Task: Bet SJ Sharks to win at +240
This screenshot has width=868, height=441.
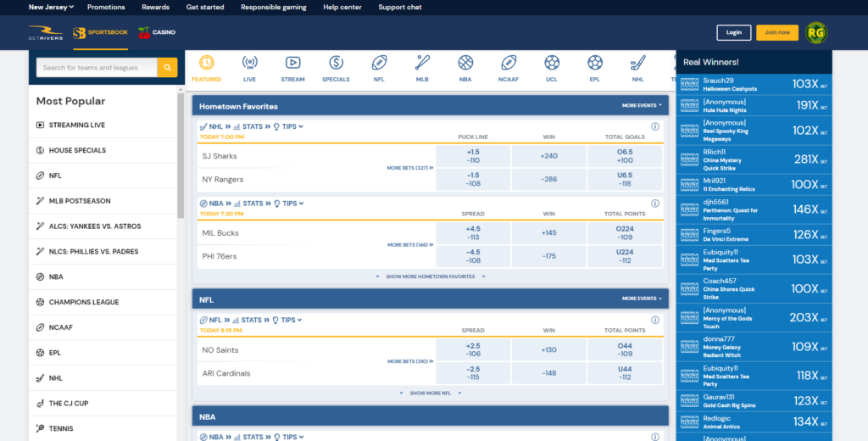Action: click(549, 156)
